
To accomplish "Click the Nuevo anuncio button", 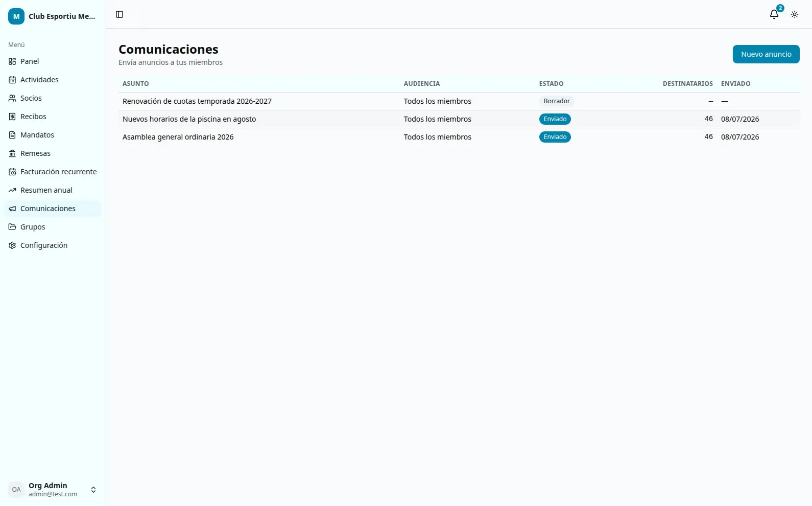I will (766, 54).
